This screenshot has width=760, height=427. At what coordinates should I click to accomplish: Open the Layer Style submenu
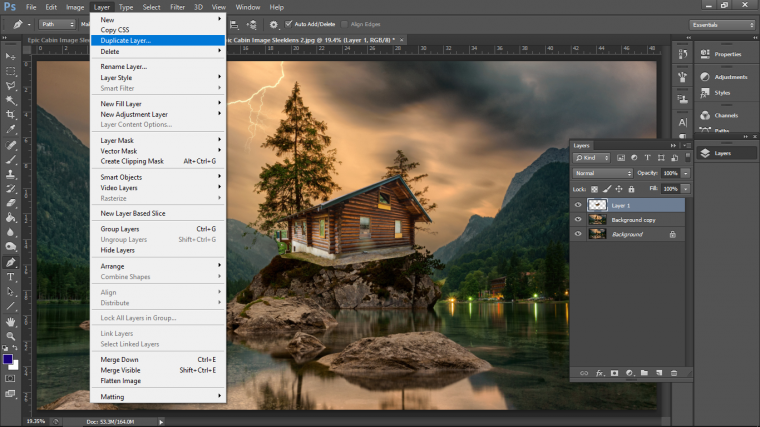[x=158, y=78]
